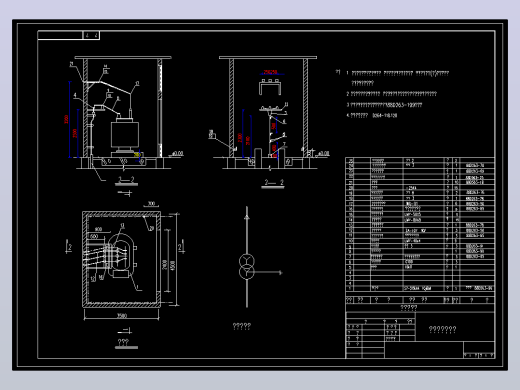Click the '900' dimension inside plan view
Screen dimensions: 520x390
click(x=98, y=229)
